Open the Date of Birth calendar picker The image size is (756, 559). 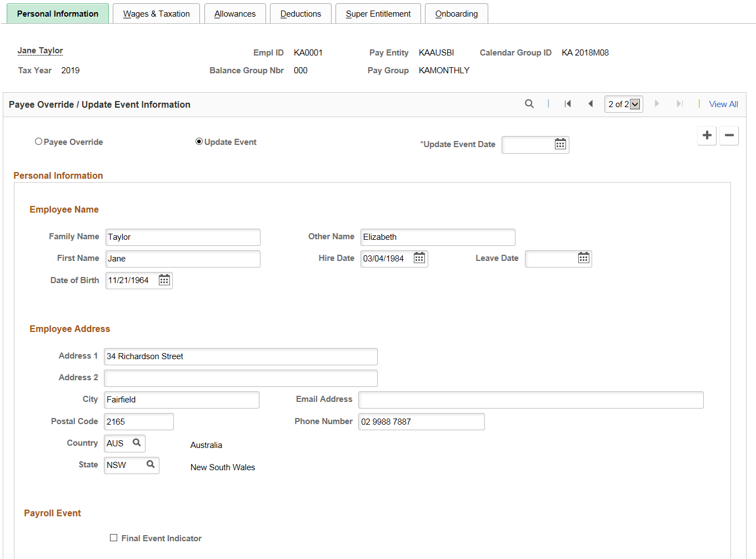pos(164,280)
